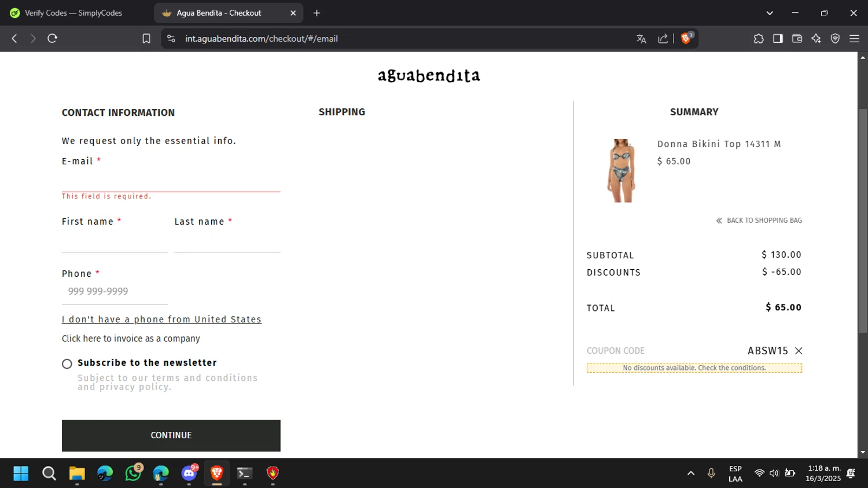Click the COUPON CODE label
Image resolution: width=868 pixels, height=488 pixels.
tap(616, 351)
